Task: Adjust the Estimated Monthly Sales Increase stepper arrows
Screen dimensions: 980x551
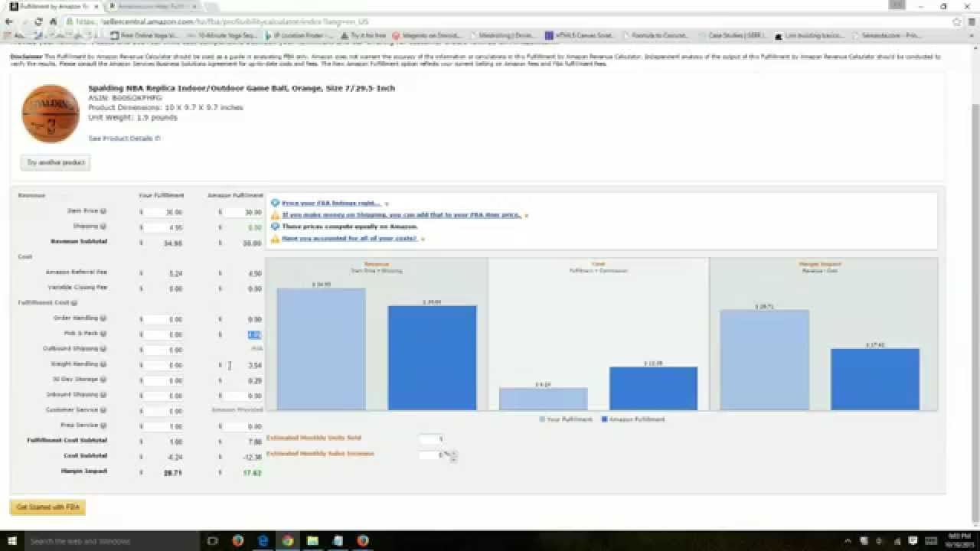Action: [x=453, y=456]
